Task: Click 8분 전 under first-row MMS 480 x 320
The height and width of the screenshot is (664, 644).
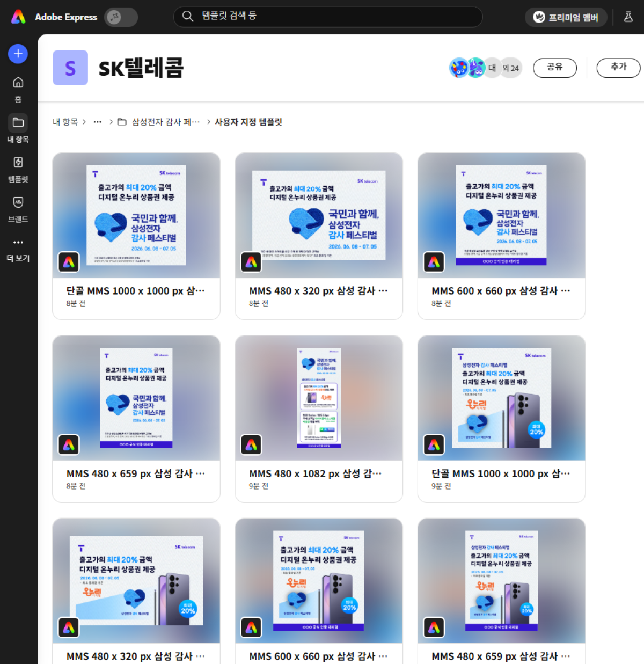Action: [259, 303]
